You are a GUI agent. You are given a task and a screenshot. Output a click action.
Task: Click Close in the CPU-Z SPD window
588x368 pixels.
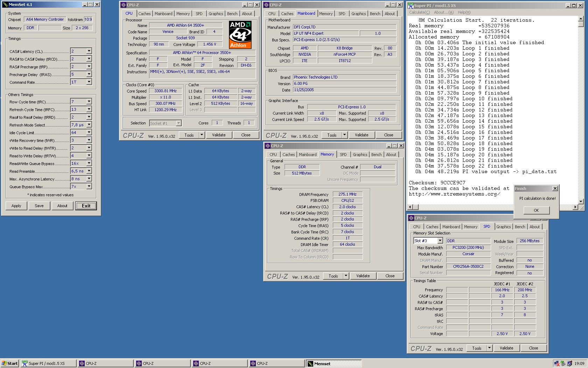click(533, 348)
